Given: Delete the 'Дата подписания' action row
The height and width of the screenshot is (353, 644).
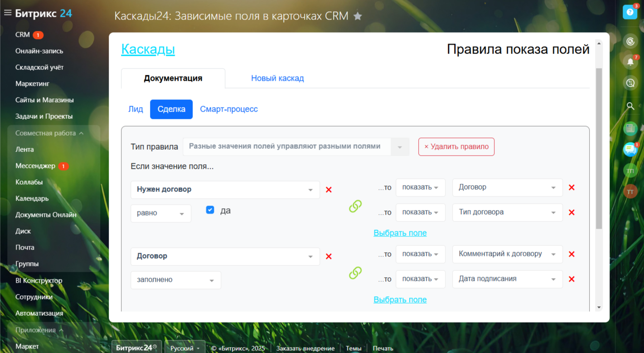Looking at the screenshot, I should (571, 279).
